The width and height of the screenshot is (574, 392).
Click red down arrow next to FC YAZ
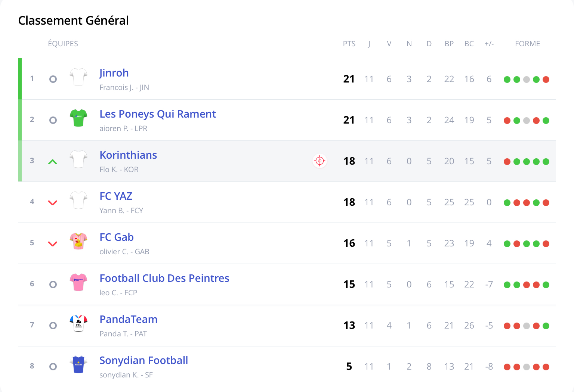click(x=53, y=203)
